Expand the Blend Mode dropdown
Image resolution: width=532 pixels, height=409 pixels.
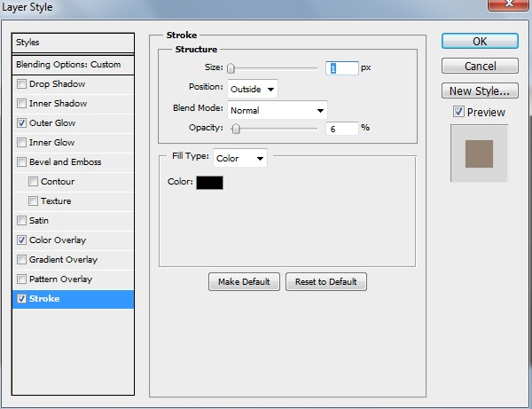278,111
